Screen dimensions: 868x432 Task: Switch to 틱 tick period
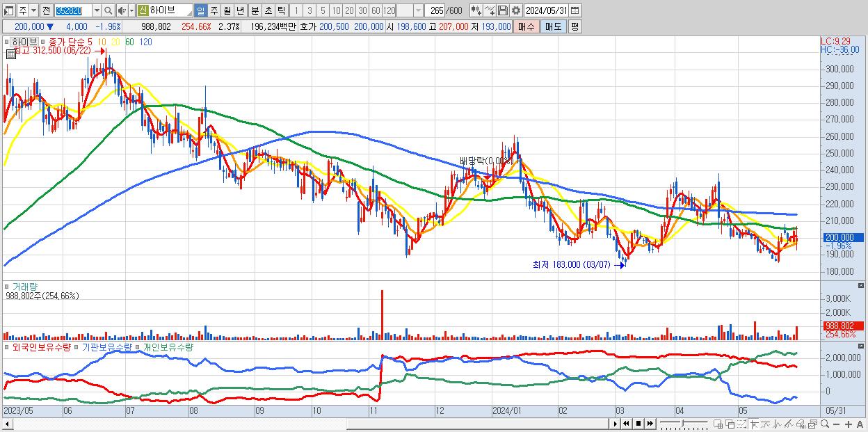[x=281, y=10]
